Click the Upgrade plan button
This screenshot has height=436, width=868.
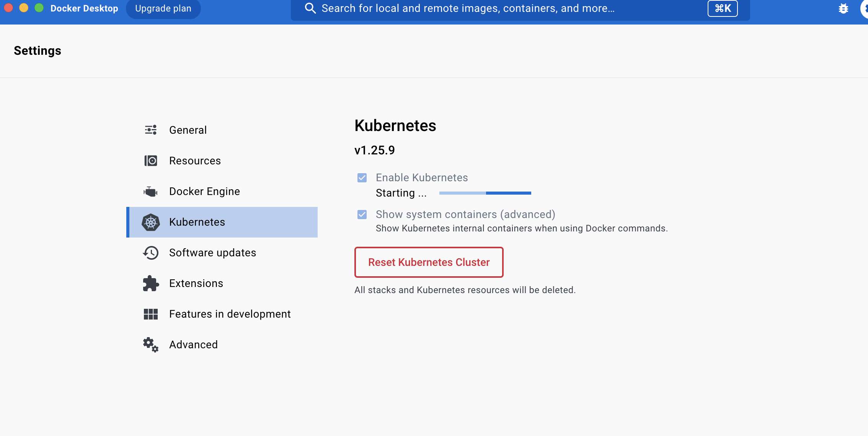[163, 8]
